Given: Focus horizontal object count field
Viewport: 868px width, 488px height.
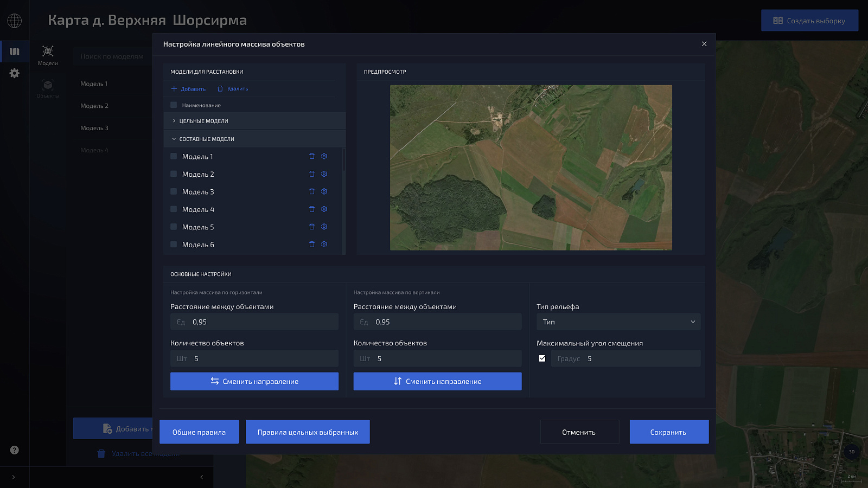Looking at the screenshot, I should [x=254, y=358].
